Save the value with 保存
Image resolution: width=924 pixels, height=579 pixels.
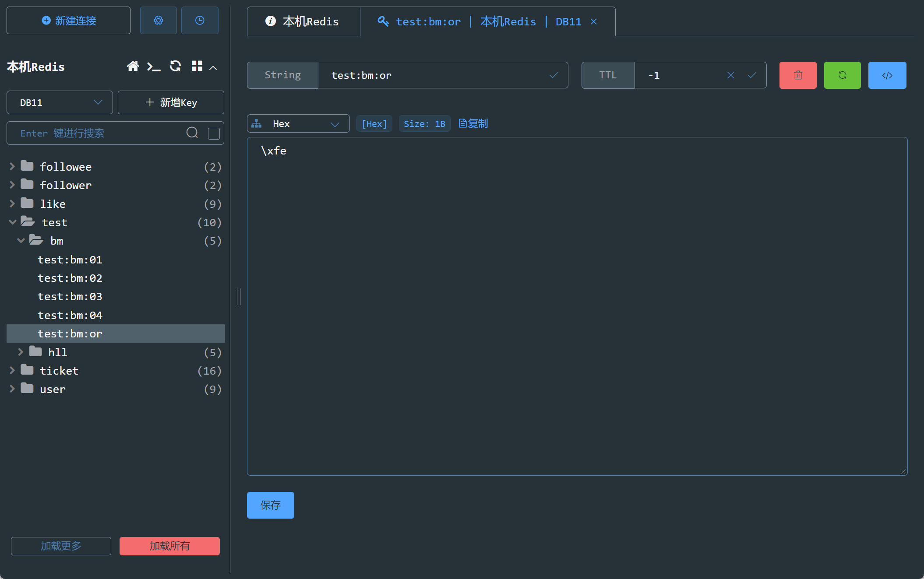pyautogui.click(x=270, y=505)
